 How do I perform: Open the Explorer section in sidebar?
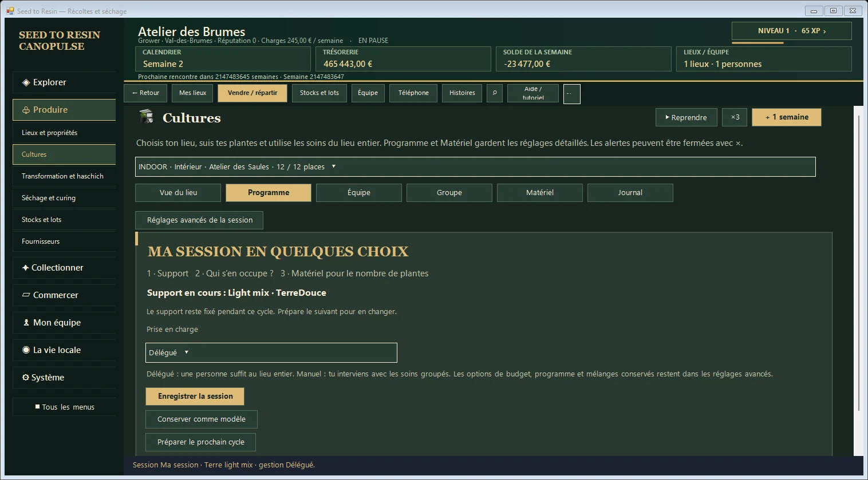click(x=64, y=82)
